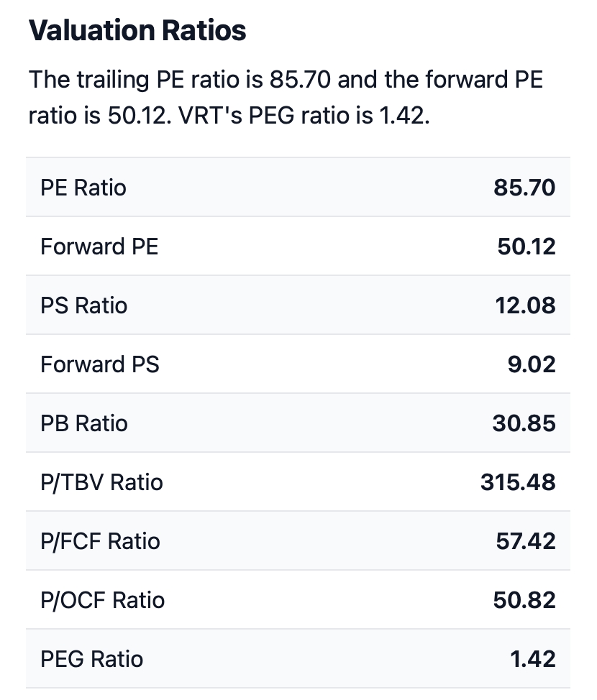
Task: Click the PB Ratio value 30.85
Action: click(524, 423)
